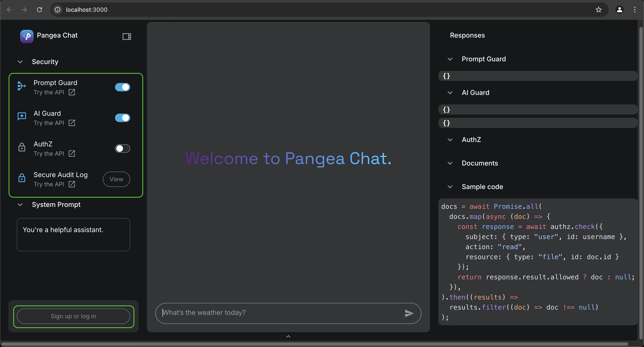Collapse the System Prompt section chevron
644x347 pixels.
[x=20, y=205]
